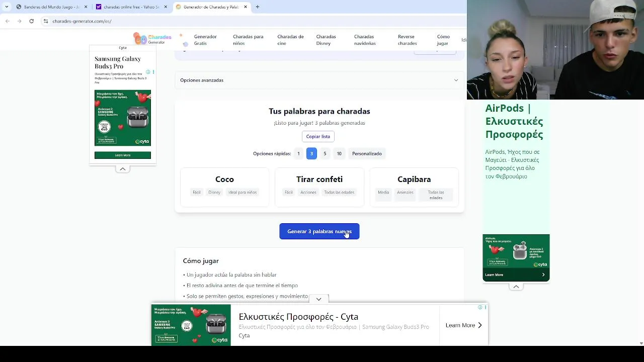Image resolution: width=644 pixels, height=362 pixels.
Task: Click the Tirar confeti word card title
Action: point(319,179)
